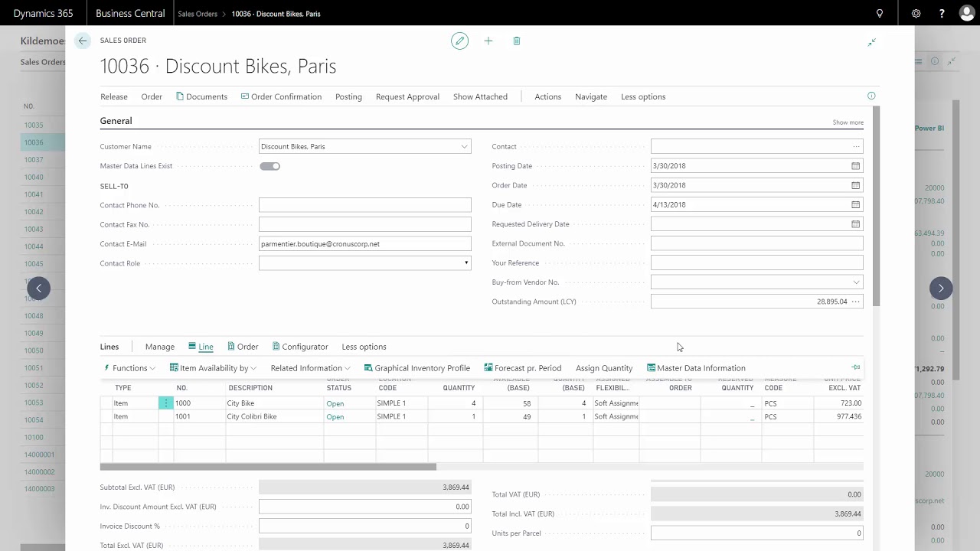Toggle Master Data Lines Exist switch
The image size is (980, 551).
click(269, 166)
